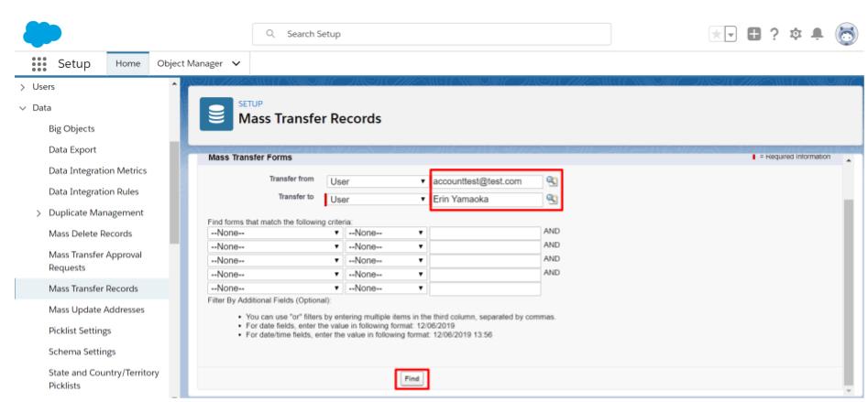Open the notifications bell
The height and width of the screenshot is (402, 868).
[817, 34]
